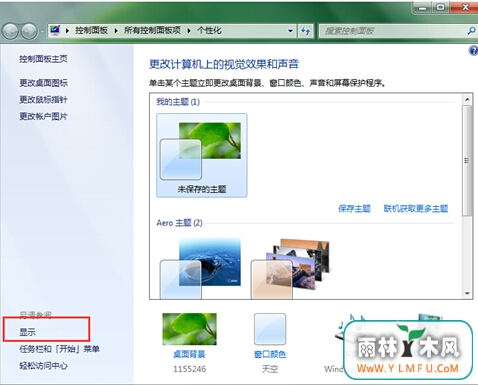Viewport: 478px width, 385px height.
Task: Click the 更改计算机上的视觉效果和声音 heading
Action: (224, 64)
